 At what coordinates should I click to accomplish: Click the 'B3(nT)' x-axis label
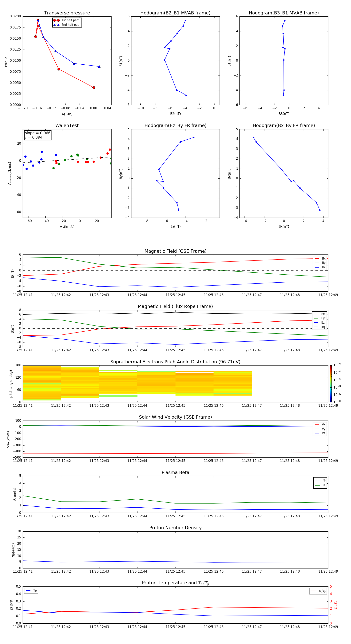point(284,114)
